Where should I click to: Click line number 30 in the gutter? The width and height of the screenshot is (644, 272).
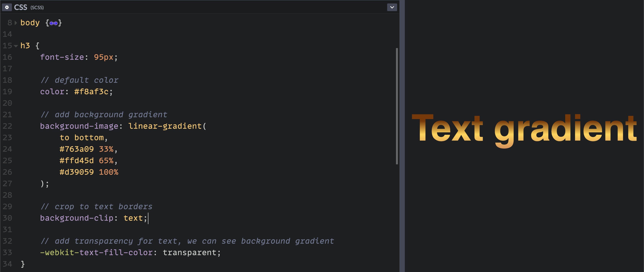pos(7,218)
